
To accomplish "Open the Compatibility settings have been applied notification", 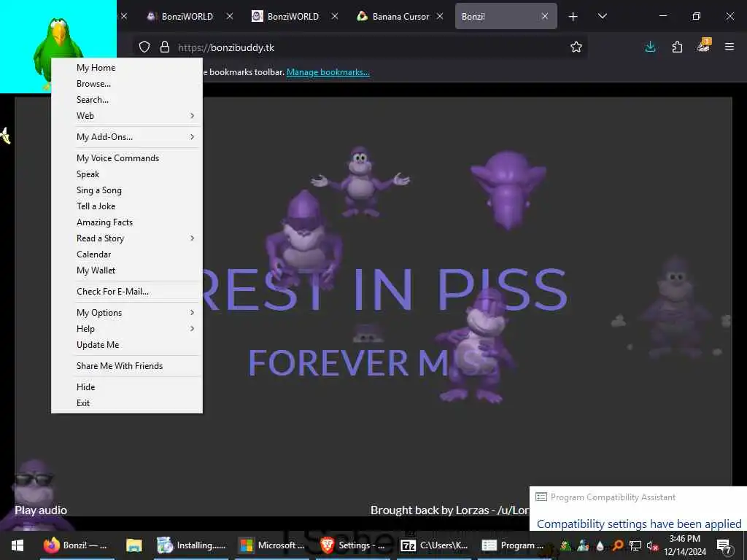I will [x=639, y=524].
